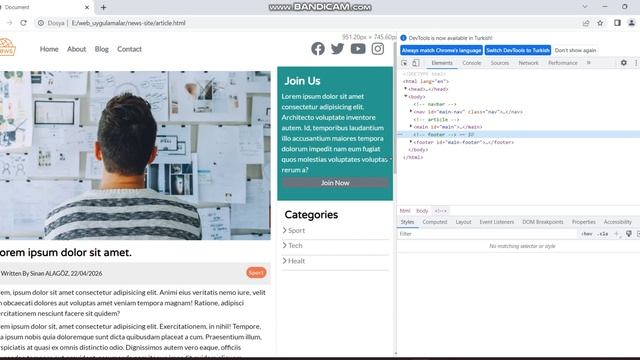Open the Instagram social icon
The height and width of the screenshot is (360, 640).
pos(378,49)
